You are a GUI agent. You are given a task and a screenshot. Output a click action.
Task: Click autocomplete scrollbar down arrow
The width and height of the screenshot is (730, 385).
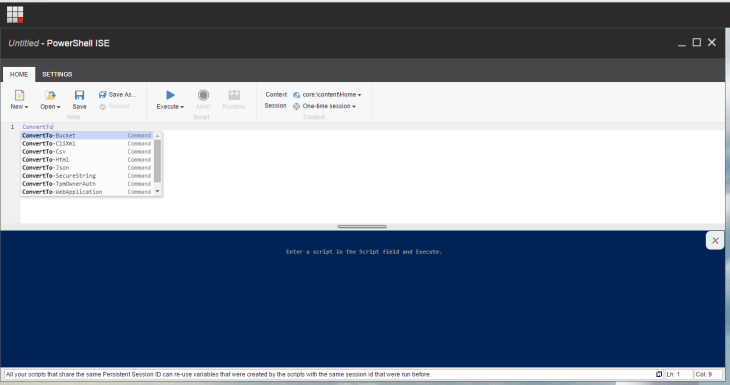coord(157,191)
